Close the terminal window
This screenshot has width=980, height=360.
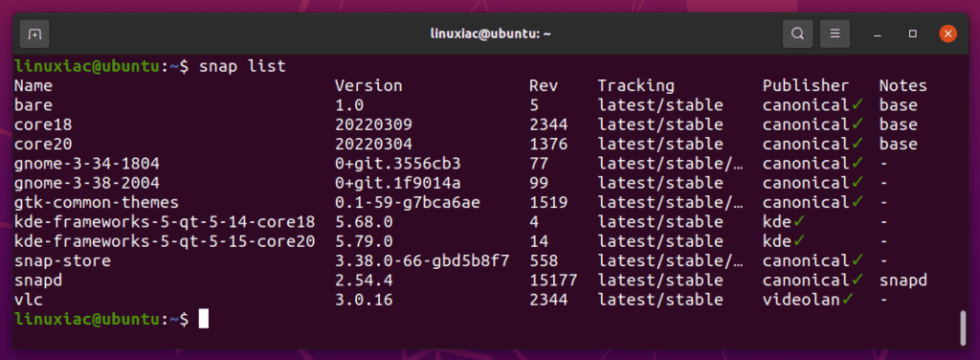coord(948,34)
